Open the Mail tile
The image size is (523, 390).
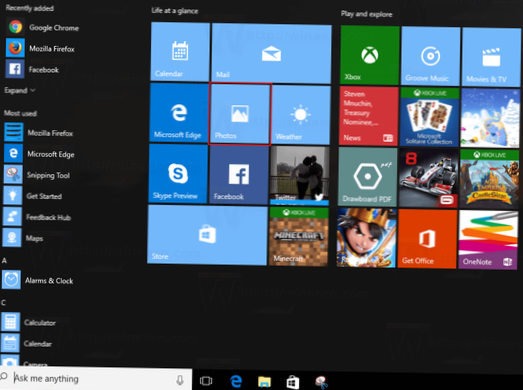click(x=272, y=53)
